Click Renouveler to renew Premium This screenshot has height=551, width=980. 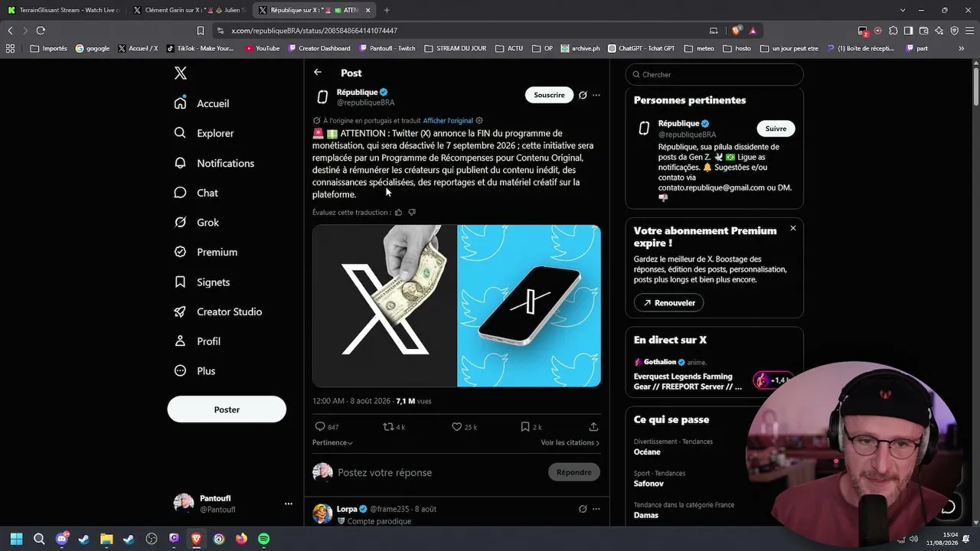[x=668, y=303]
